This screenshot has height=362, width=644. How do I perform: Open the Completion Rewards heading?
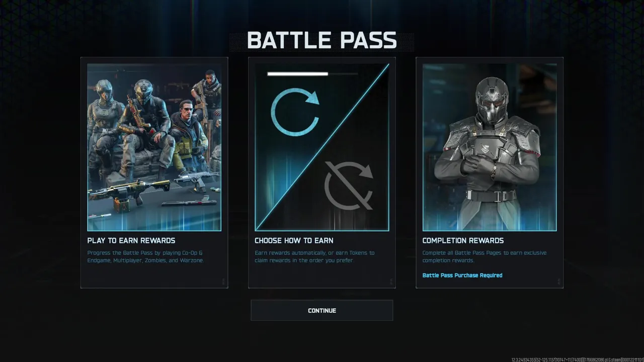(463, 240)
